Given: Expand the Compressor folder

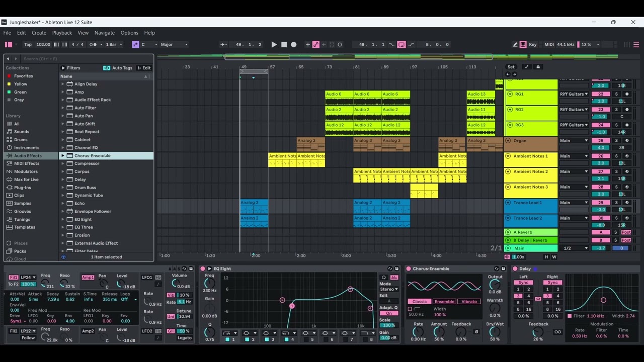Looking at the screenshot, I should point(63,163).
